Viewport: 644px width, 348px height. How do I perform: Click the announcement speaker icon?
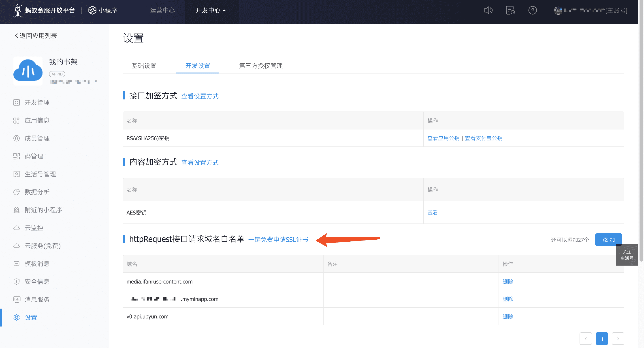point(488,10)
